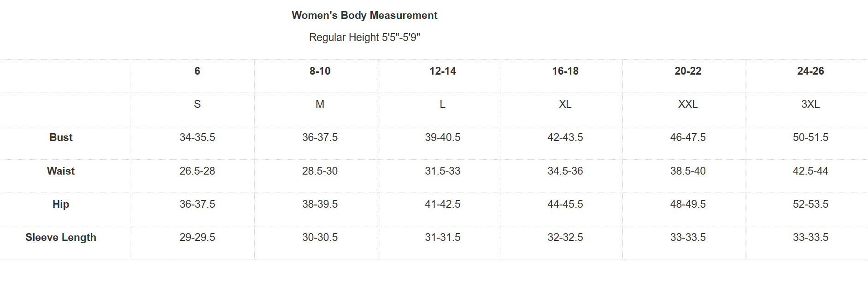868x293 pixels.
Task: Click the Women's Body Measurement heading
Action: click(x=364, y=15)
